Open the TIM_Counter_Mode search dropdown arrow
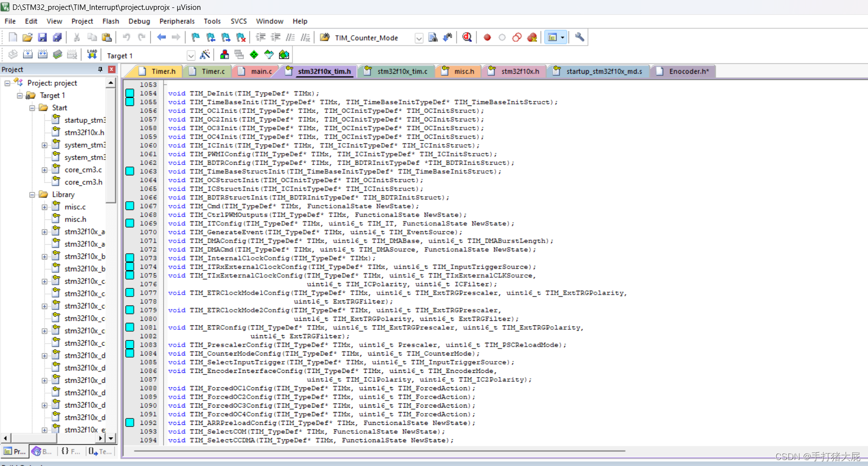Image resolution: width=868 pixels, height=466 pixels. (419, 38)
